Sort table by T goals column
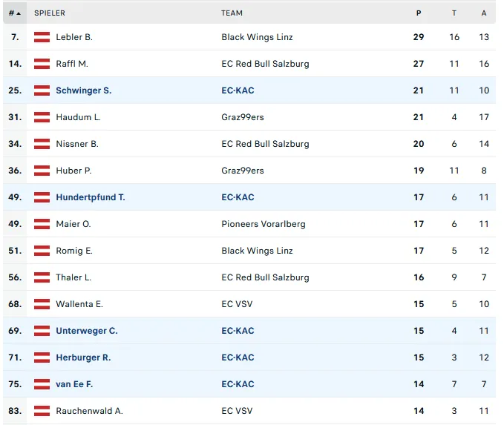 pyautogui.click(x=454, y=13)
